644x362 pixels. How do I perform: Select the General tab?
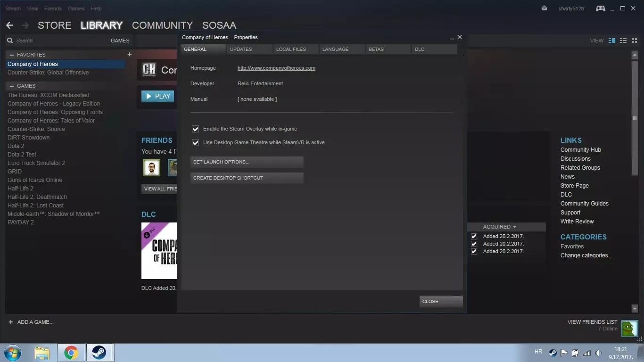point(203,49)
